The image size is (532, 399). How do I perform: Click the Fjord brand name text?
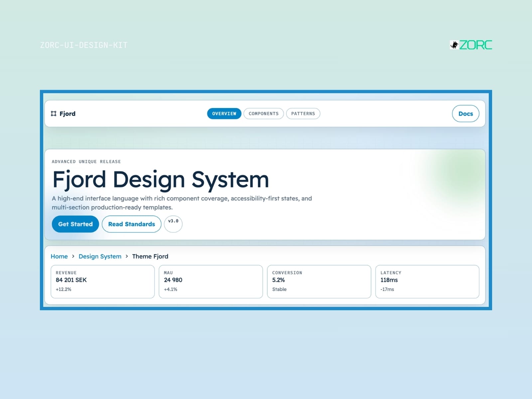tap(67, 114)
